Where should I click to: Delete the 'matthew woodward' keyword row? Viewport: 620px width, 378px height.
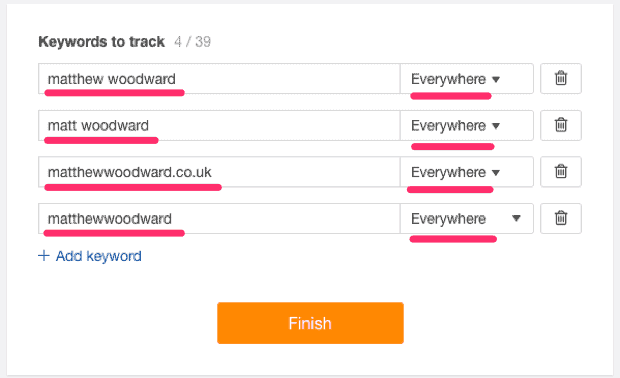561,78
